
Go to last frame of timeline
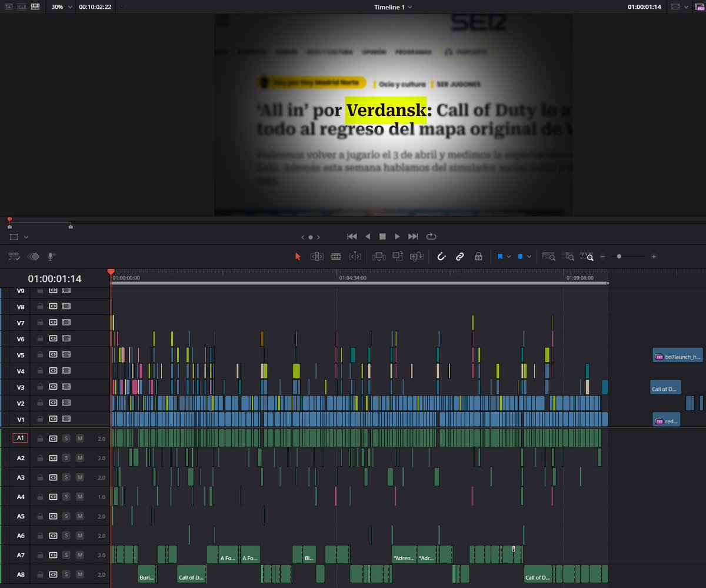pyautogui.click(x=413, y=237)
